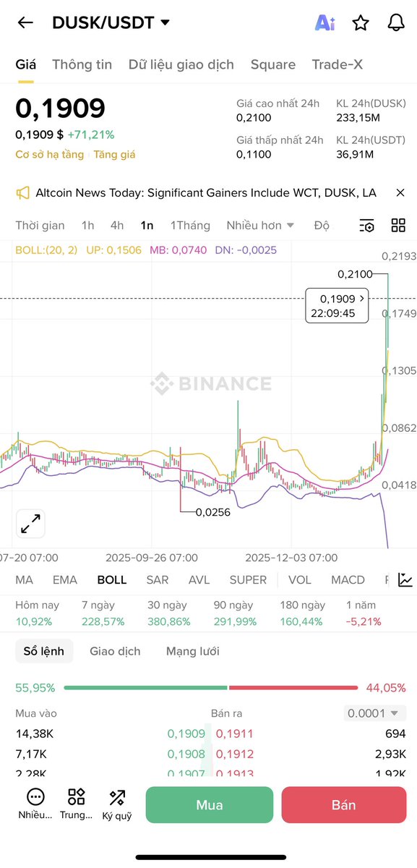Tap ask price 0,1911 in order book
This screenshot has width=417, height=868.
click(235, 733)
